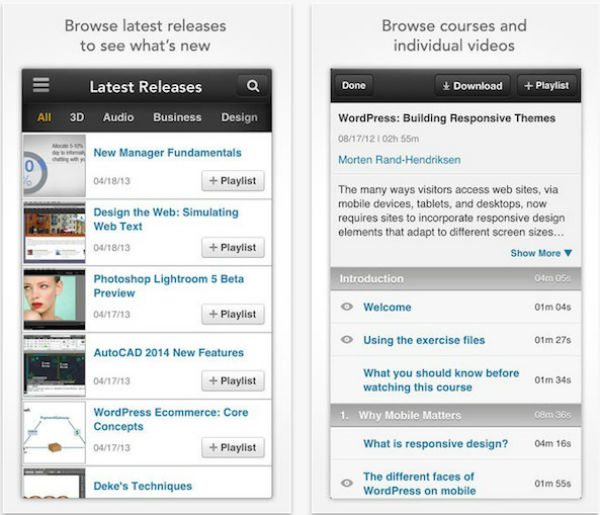Toggle watched eye icon for Welcome
Image resolution: width=600 pixels, height=515 pixels.
pyautogui.click(x=347, y=307)
